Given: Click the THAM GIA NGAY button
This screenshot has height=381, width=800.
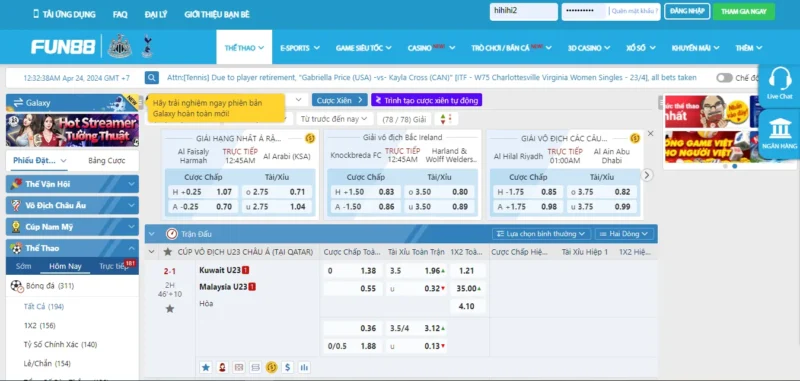Looking at the screenshot, I should point(743,11).
